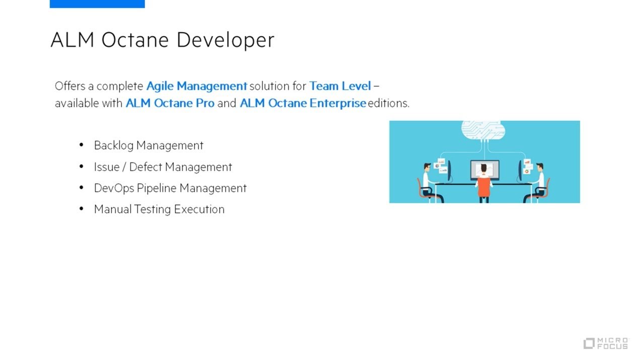The image size is (644, 362).
Task: Select the 'Manual Testing Execution' bullet
Action: (159, 209)
